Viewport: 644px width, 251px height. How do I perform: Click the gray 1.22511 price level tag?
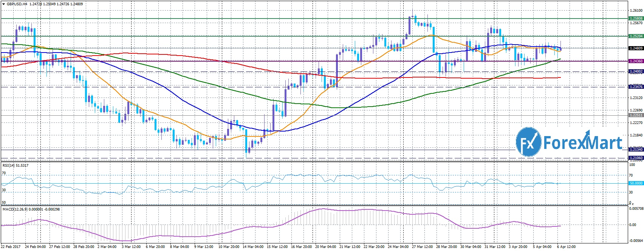tap(636, 115)
